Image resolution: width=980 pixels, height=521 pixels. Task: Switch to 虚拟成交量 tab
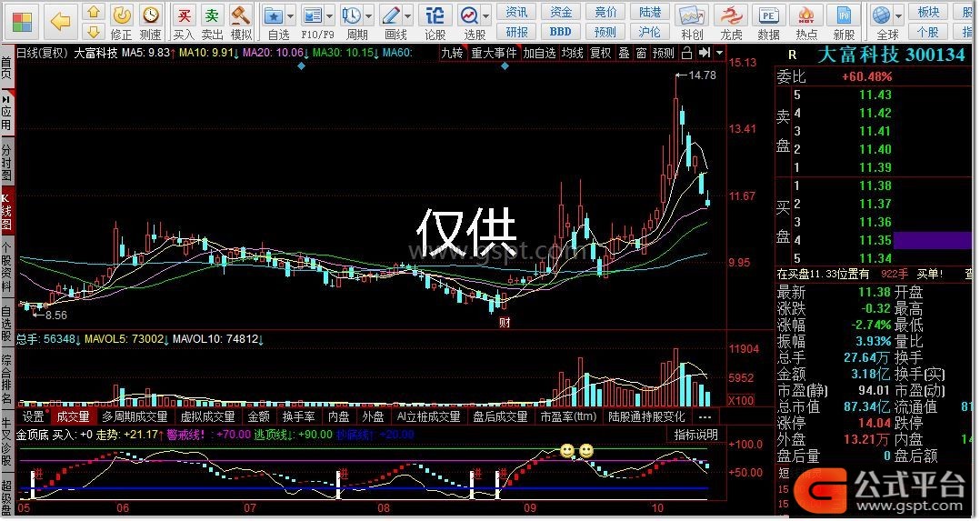click(x=207, y=416)
